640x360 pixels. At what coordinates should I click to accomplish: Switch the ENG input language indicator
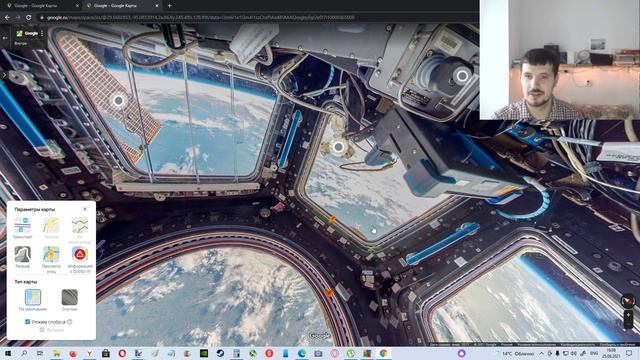[x=594, y=353]
